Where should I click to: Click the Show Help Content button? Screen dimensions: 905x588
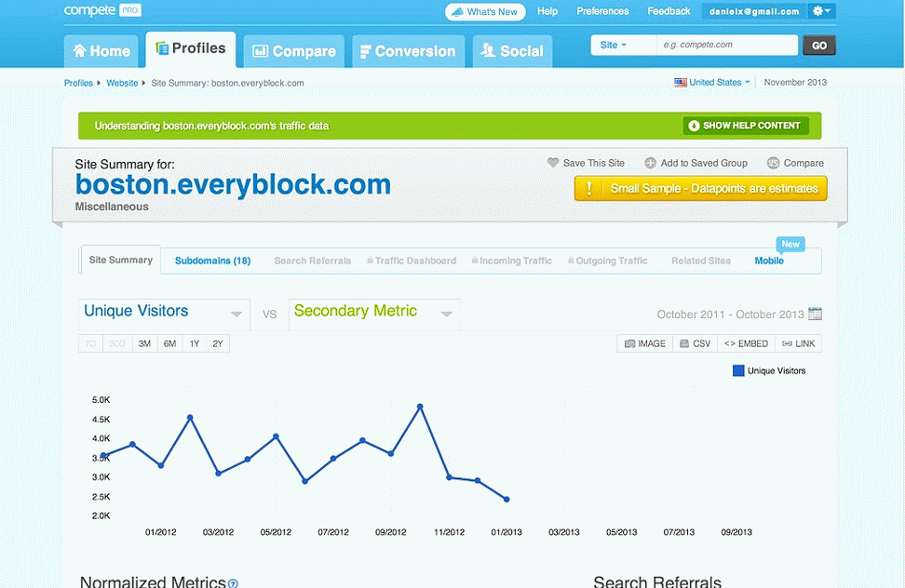(x=745, y=126)
